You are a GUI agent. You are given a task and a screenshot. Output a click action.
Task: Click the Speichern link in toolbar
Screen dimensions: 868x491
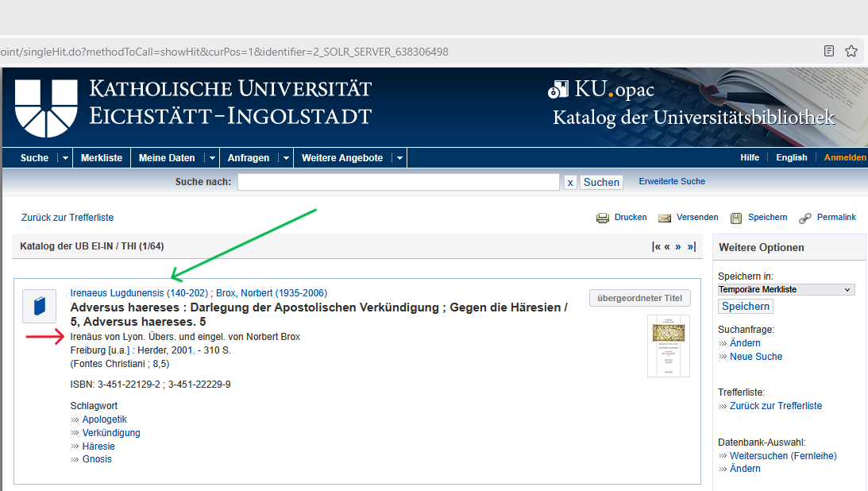767,217
